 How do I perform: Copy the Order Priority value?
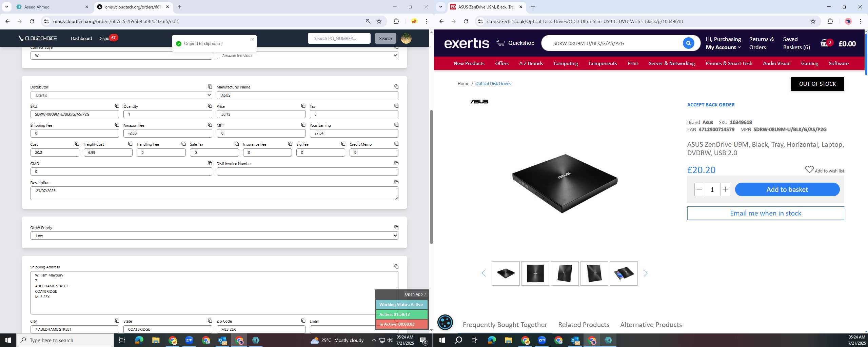[x=396, y=227]
